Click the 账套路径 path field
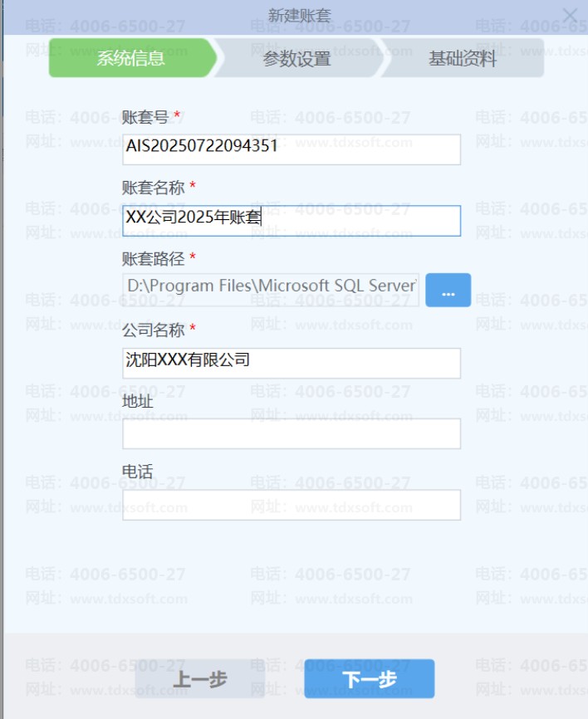The height and width of the screenshot is (719, 588). [271, 290]
